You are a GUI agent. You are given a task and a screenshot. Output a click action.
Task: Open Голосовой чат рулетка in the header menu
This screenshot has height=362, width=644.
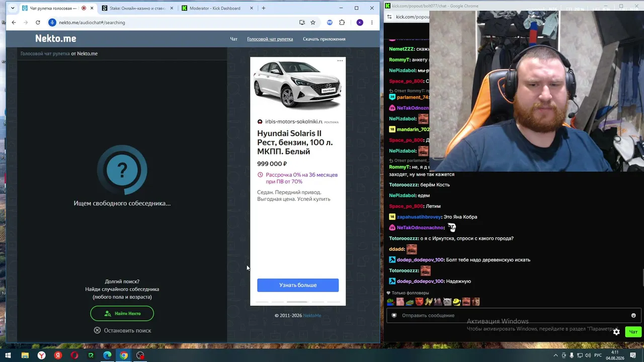(270, 39)
